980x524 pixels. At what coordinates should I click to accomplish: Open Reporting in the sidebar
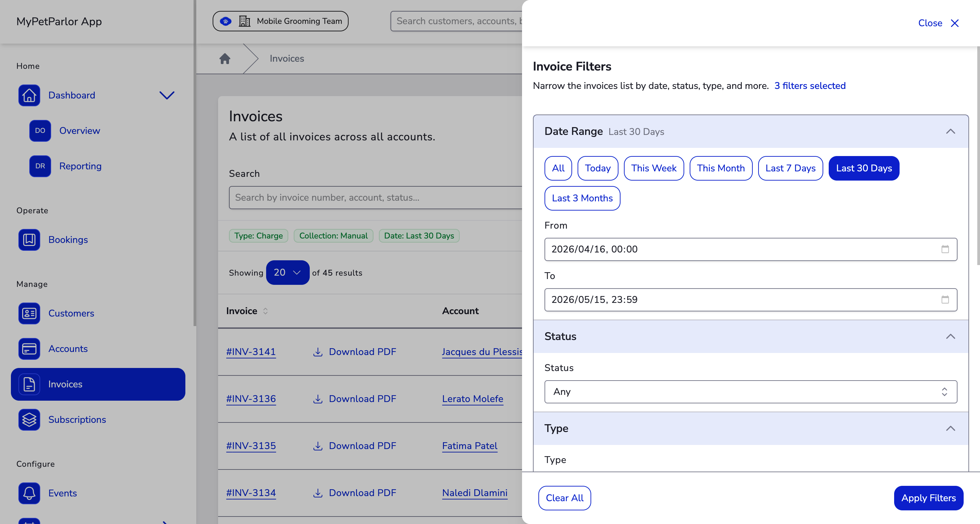(x=80, y=166)
